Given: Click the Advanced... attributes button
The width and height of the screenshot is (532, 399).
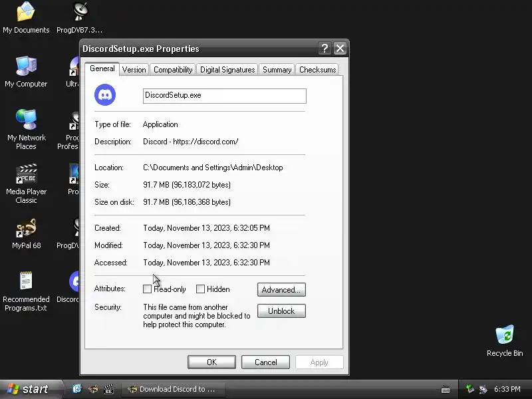Looking at the screenshot, I should point(281,290).
